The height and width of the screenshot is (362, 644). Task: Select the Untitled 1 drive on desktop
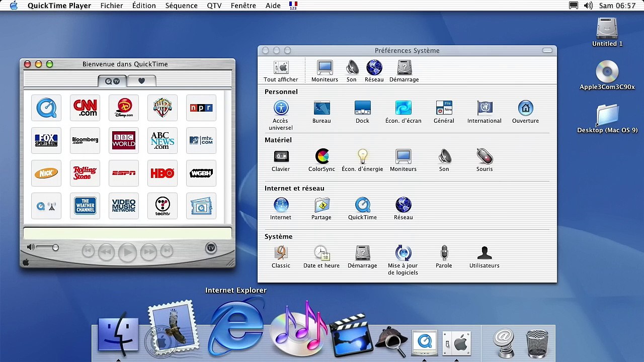pyautogui.click(x=607, y=32)
